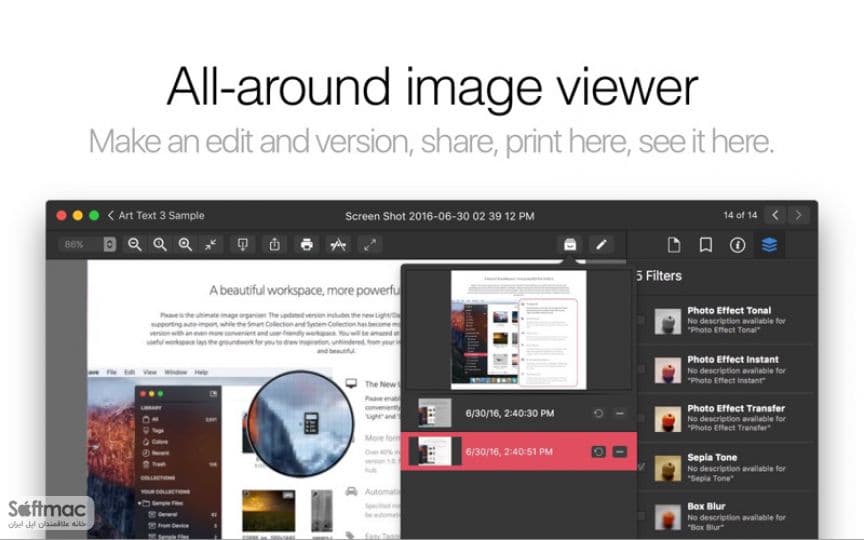
Task: Go to next image arrow
Action: [x=798, y=215]
